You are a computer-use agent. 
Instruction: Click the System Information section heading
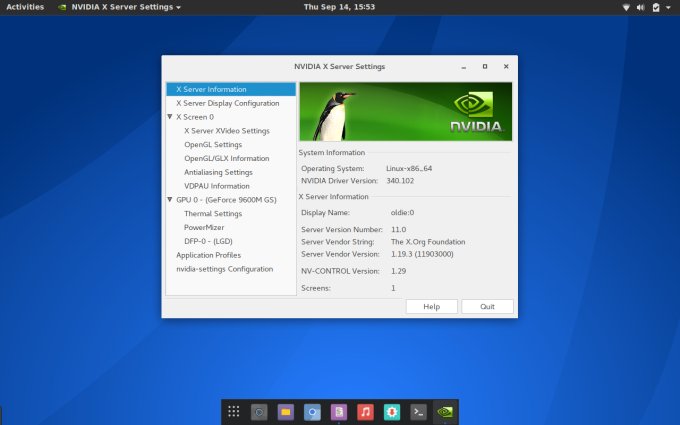click(x=332, y=153)
